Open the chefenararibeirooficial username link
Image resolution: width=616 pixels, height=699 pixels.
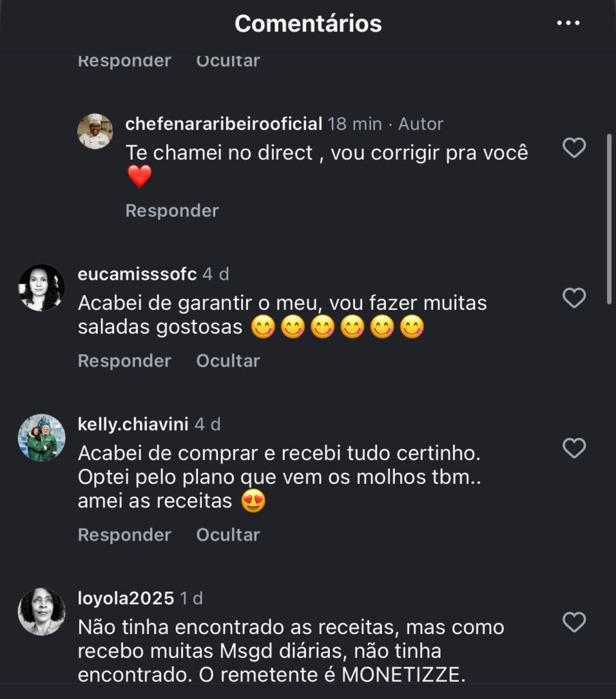pos(224,124)
